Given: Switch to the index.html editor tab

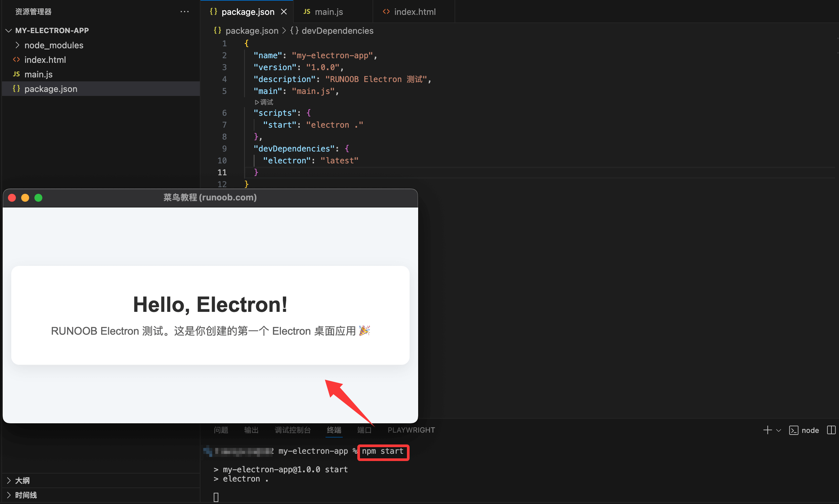Looking at the screenshot, I should tap(414, 12).
